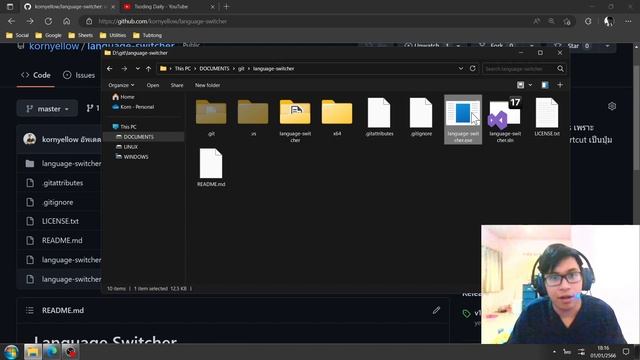Reload the browser page
Viewport: 640px width, 360px height.
click(48, 21)
